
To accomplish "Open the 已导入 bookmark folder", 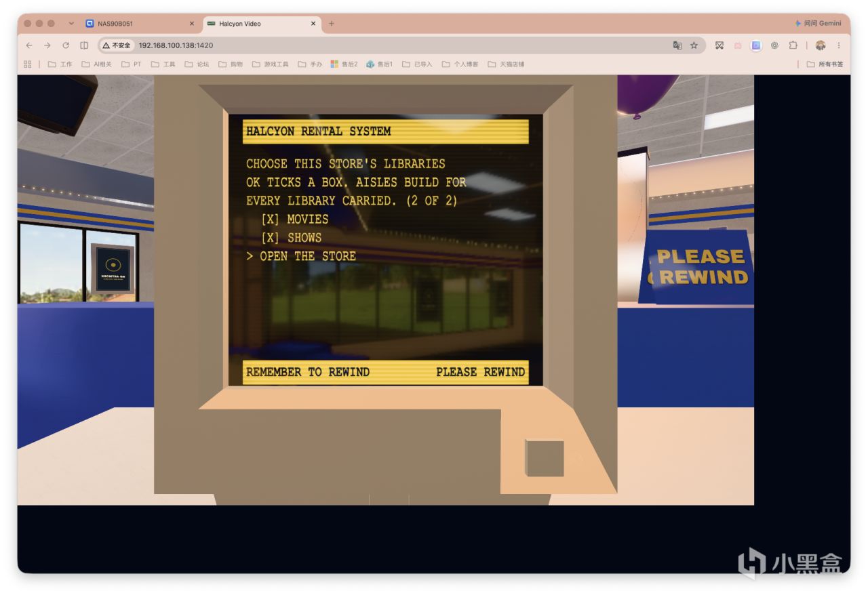I will 417,64.
